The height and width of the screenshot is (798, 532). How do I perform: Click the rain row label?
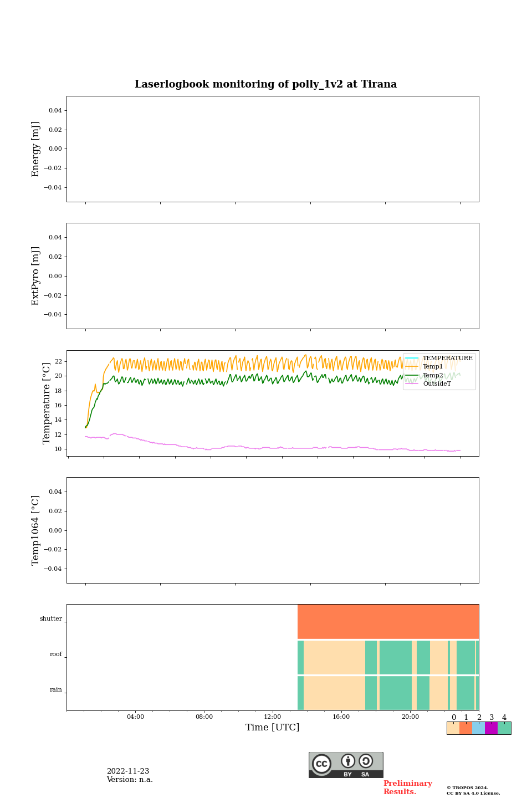point(56,689)
